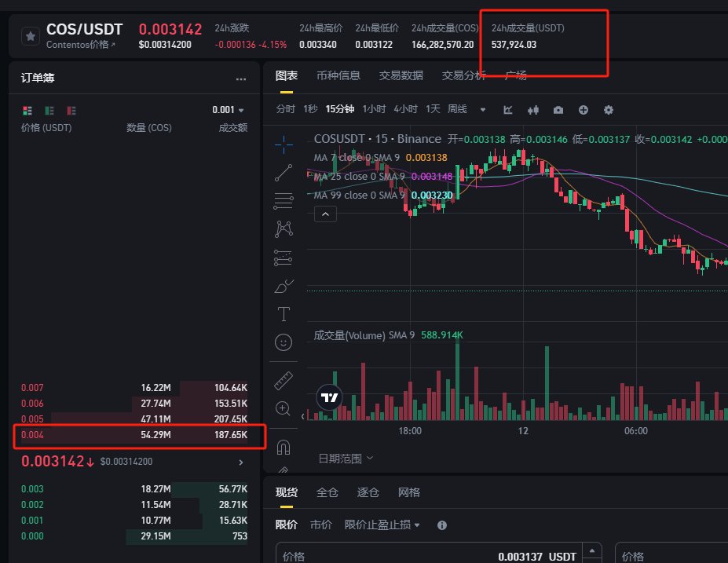The width and height of the screenshot is (728, 563).
Task: Select the text annotation tool
Action: pyautogui.click(x=284, y=314)
